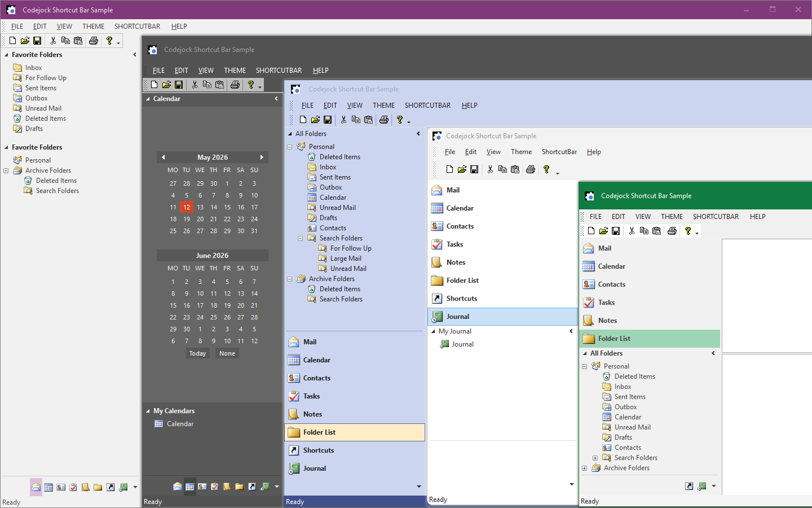Select highlighted date 12 in May calendar
This screenshot has width=812, height=508.
coord(187,207)
